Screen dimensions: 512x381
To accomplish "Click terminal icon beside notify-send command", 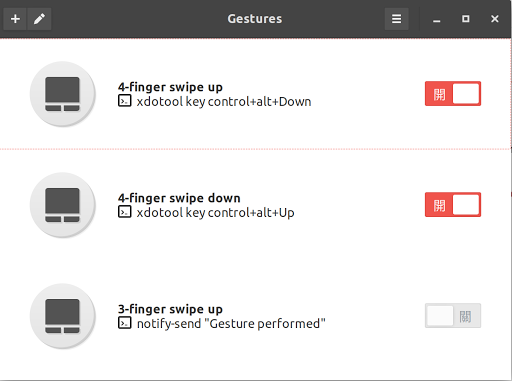I will [x=125, y=323].
